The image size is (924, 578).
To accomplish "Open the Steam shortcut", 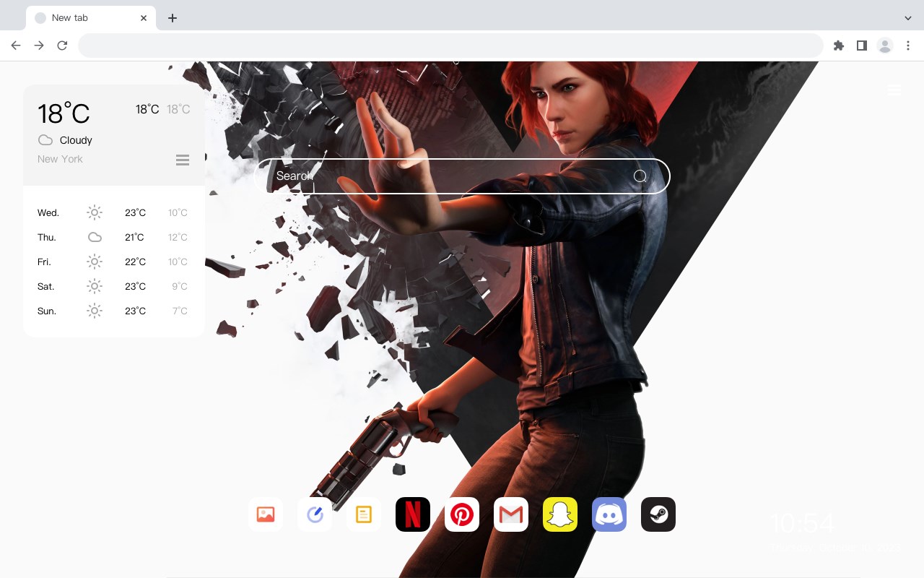I will point(658,514).
